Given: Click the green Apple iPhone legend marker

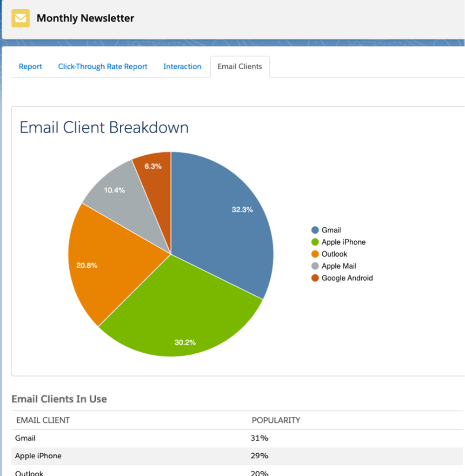Looking at the screenshot, I should (x=315, y=242).
